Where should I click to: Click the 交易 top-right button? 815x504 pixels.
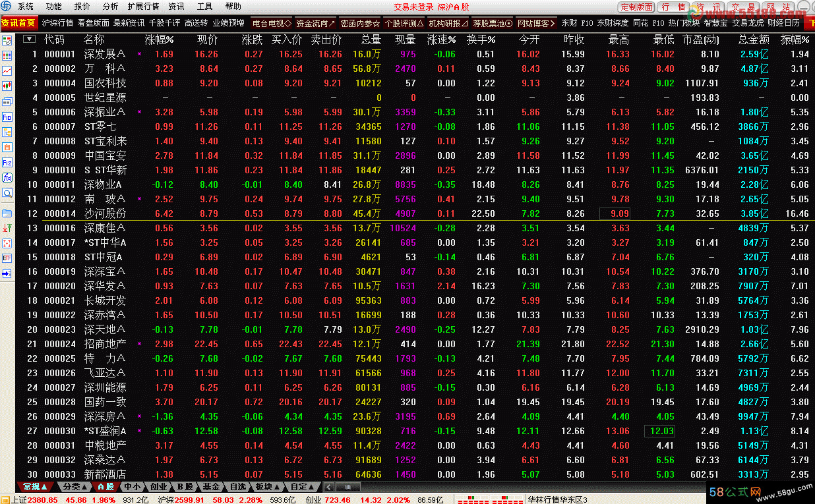click(743, 7)
